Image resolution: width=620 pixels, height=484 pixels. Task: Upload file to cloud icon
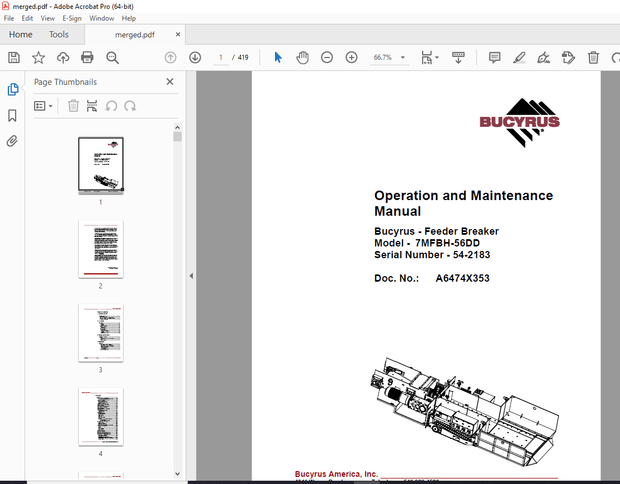coord(63,58)
